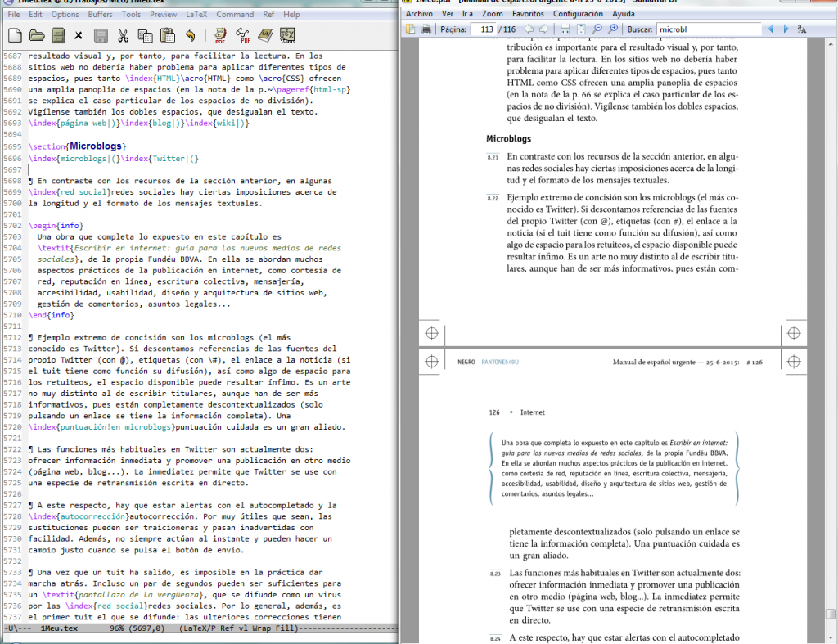Expand the Zoom menu
This screenshot has height=644, width=838.
[x=493, y=14]
